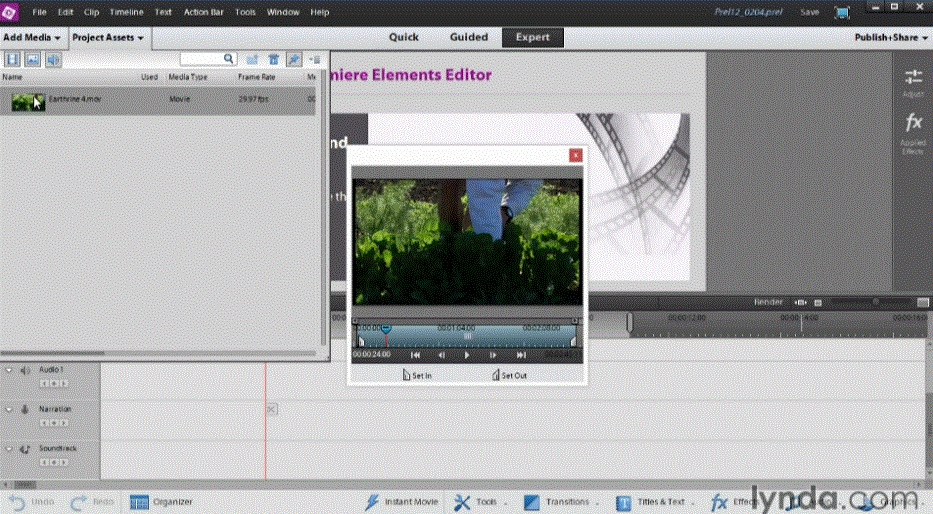Open the Clip menu
The height and width of the screenshot is (514, 933).
[91, 12]
